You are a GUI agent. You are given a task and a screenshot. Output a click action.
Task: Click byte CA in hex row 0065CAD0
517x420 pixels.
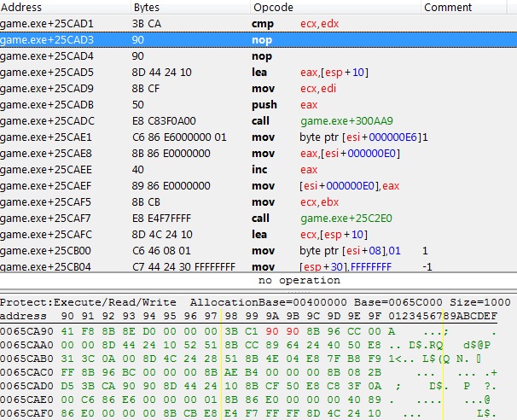tap(108, 386)
